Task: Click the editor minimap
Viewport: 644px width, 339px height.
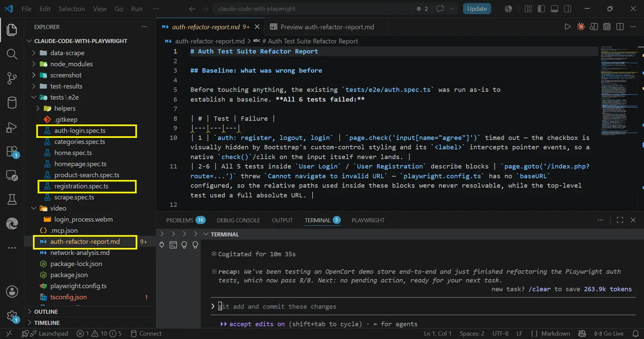Action: pyautogui.click(x=619, y=91)
